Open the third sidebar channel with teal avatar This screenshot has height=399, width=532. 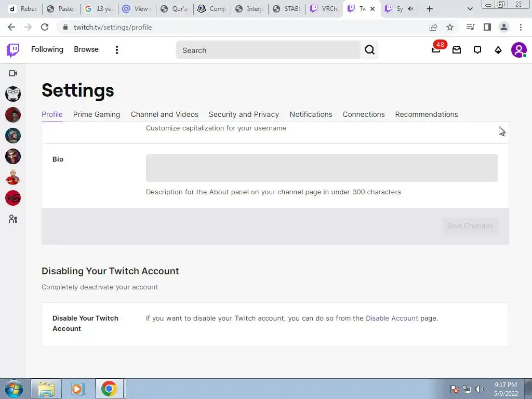coord(13,136)
